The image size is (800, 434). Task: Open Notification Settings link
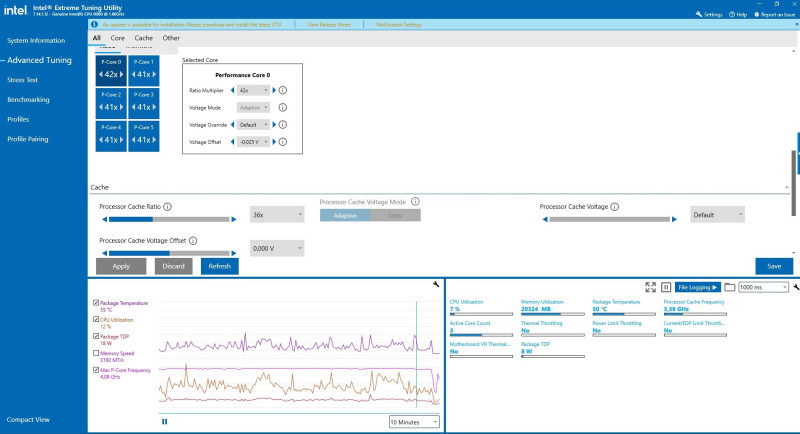399,24
